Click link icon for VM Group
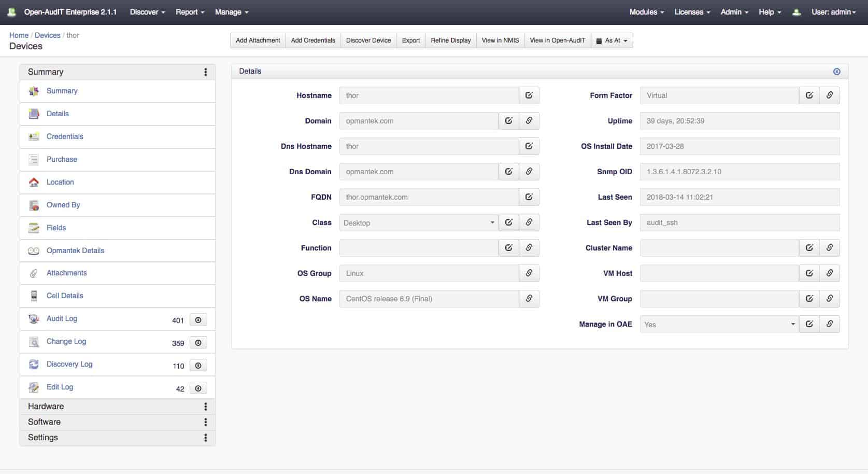This screenshot has height=474, width=868. click(829, 299)
